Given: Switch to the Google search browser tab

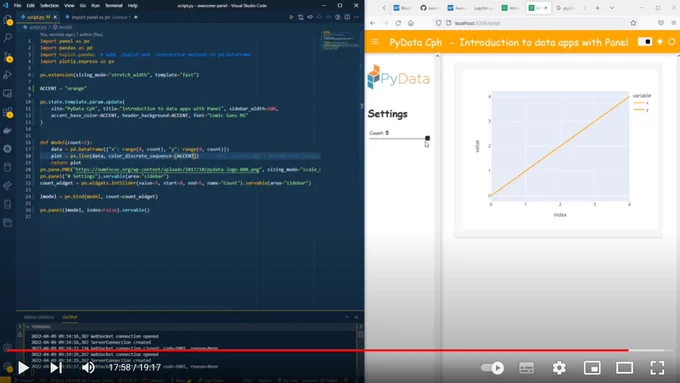Looking at the screenshot, I should [x=566, y=8].
